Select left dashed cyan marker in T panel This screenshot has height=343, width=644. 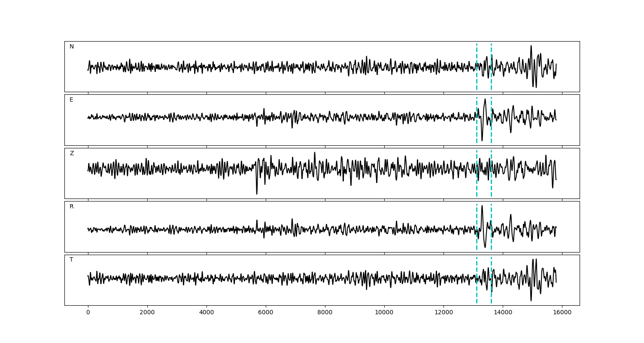pos(477,280)
